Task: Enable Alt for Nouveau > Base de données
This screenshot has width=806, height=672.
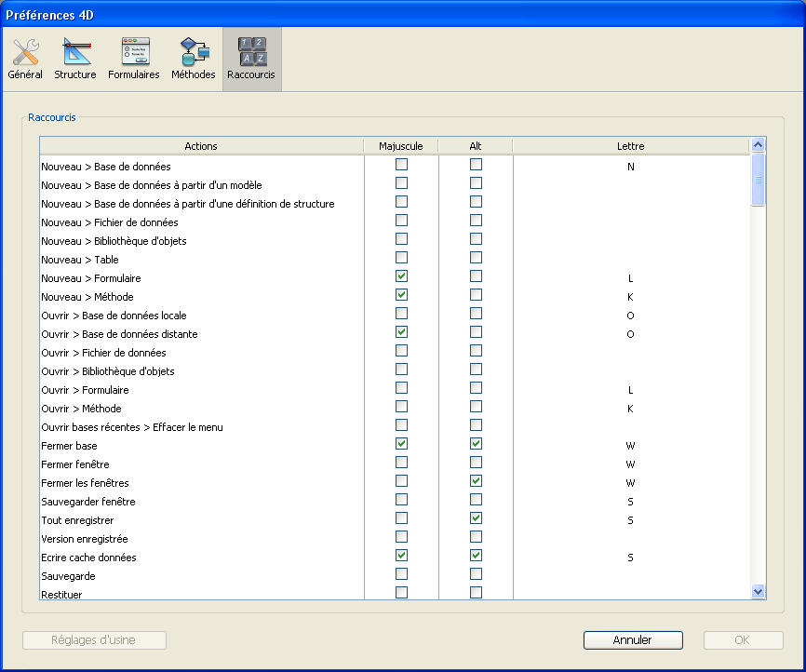Action: (x=476, y=165)
